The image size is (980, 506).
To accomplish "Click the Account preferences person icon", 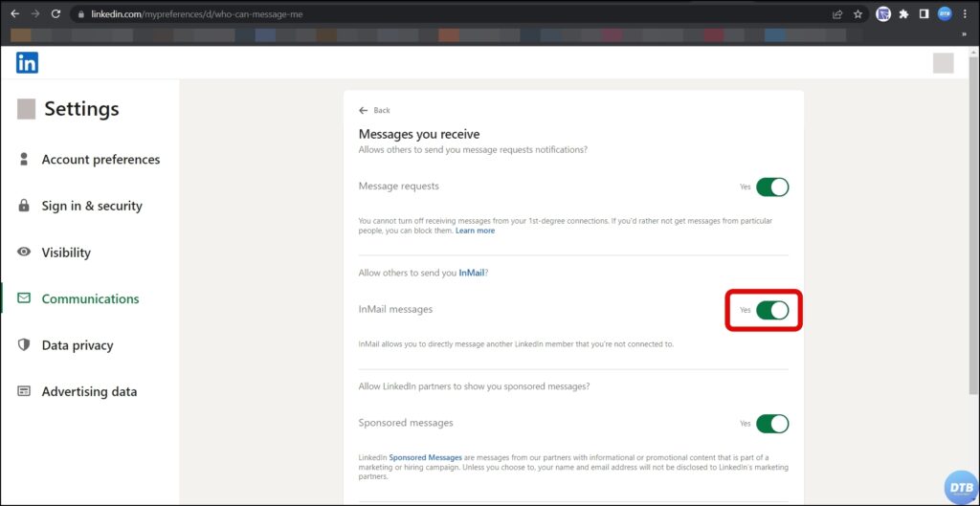I will click(24, 159).
